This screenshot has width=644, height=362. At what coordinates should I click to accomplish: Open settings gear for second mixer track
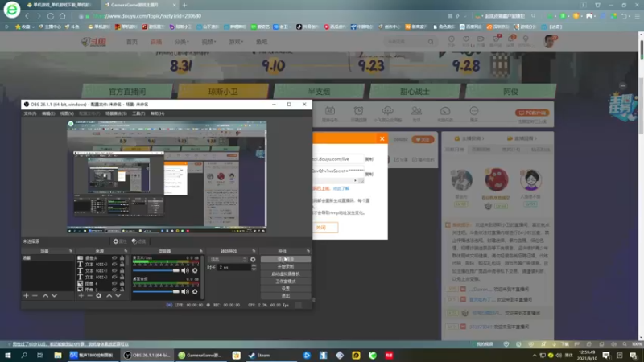pos(195,291)
